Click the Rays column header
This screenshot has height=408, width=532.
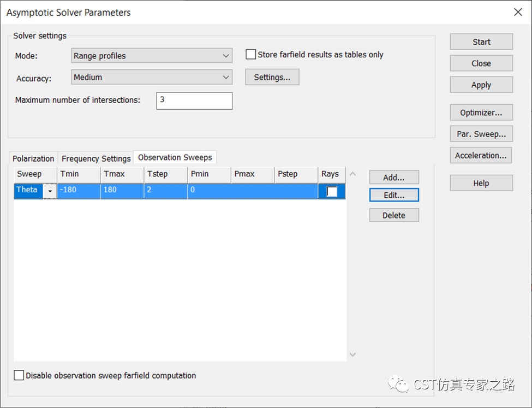pos(332,175)
